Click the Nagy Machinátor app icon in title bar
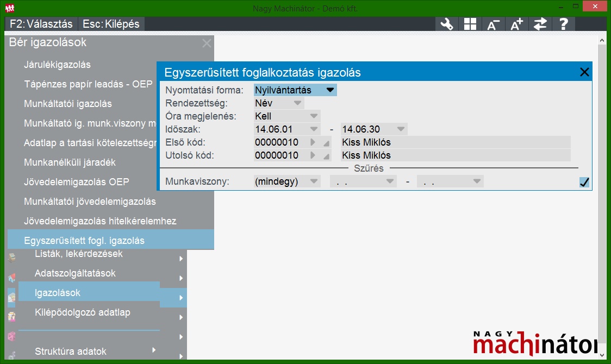This screenshot has height=364, width=611. click(x=10, y=8)
